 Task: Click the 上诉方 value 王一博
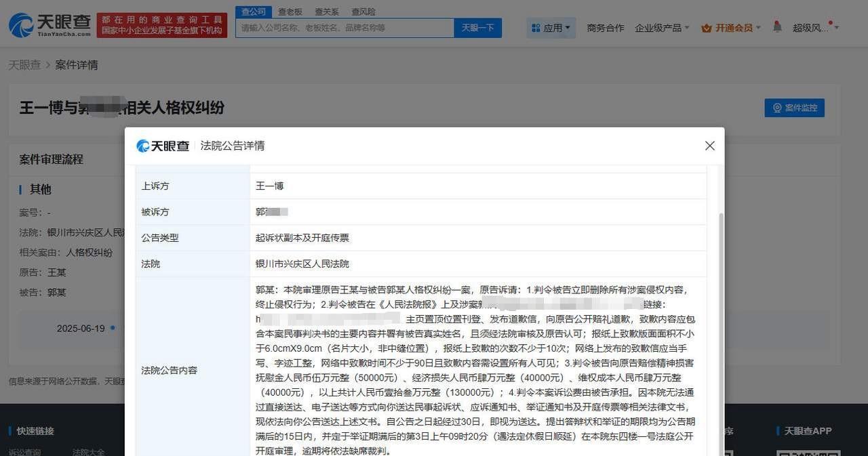click(269, 186)
